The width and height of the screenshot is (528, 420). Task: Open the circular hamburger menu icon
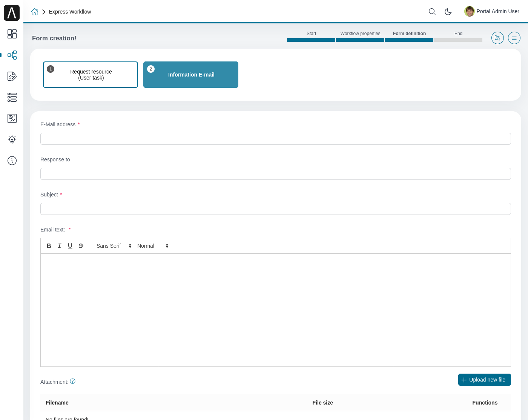pos(514,38)
